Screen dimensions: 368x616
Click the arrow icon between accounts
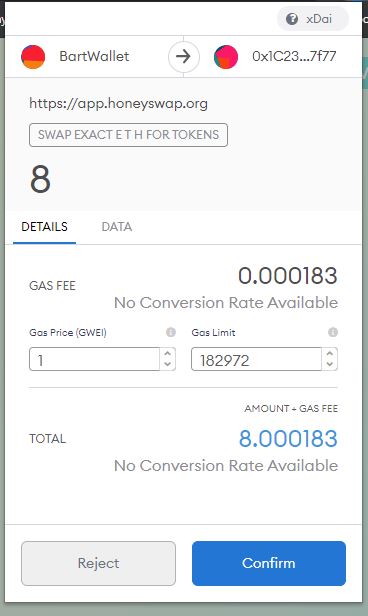point(183,57)
